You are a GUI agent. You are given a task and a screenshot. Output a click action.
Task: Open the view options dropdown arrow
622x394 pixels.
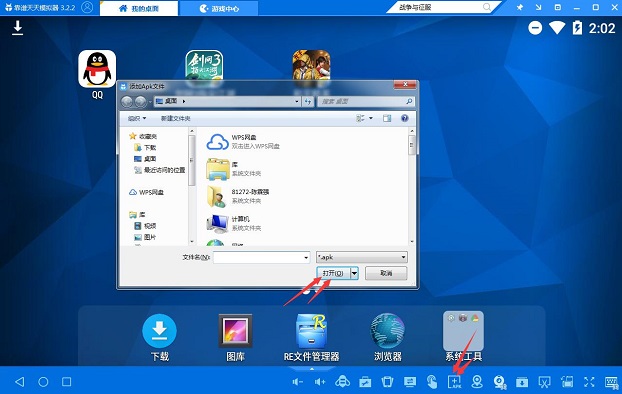[371, 118]
